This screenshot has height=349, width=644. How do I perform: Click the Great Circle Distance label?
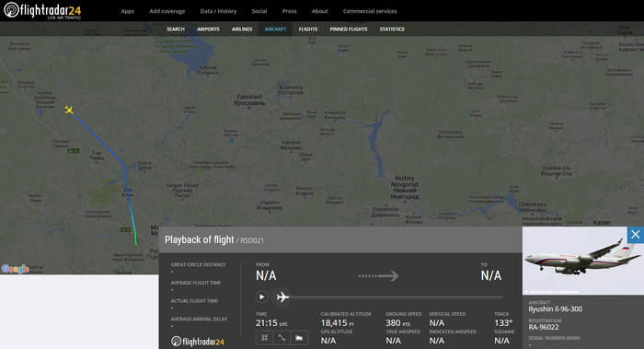(x=199, y=264)
